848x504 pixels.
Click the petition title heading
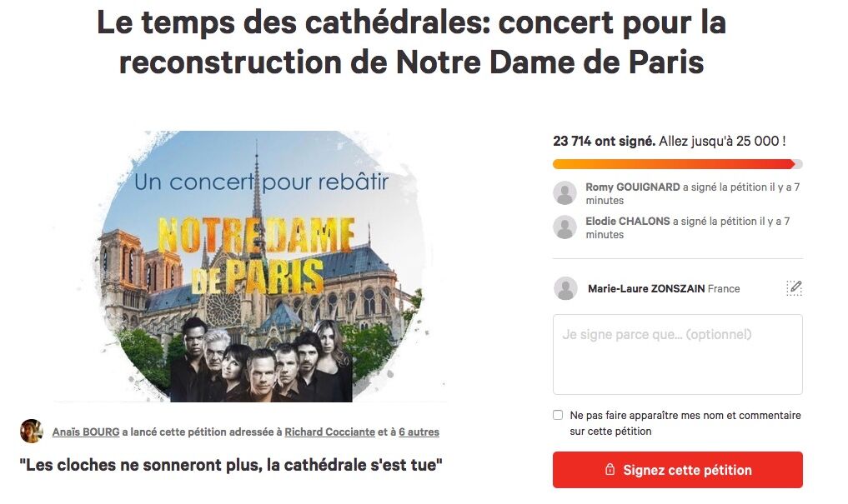pos(411,42)
